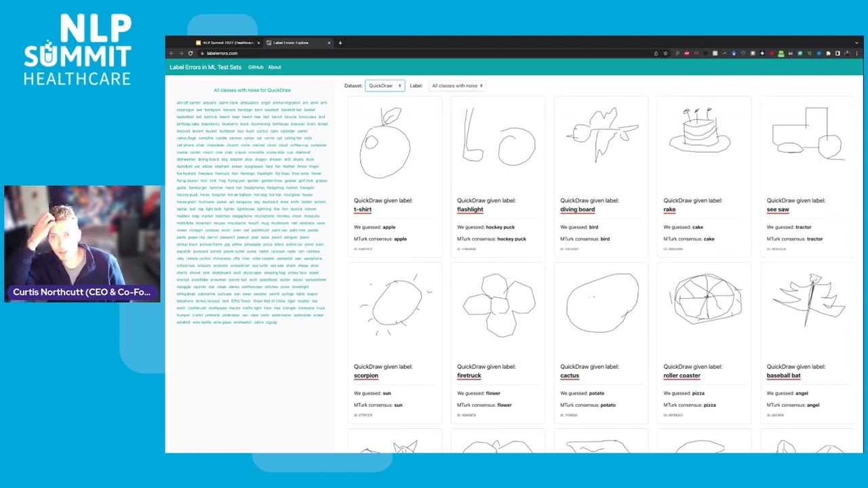The width and height of the screenshot is (868, 488).
Task: Switch to NLP Summit 2022 tab
Action: (x=226, y=43)
